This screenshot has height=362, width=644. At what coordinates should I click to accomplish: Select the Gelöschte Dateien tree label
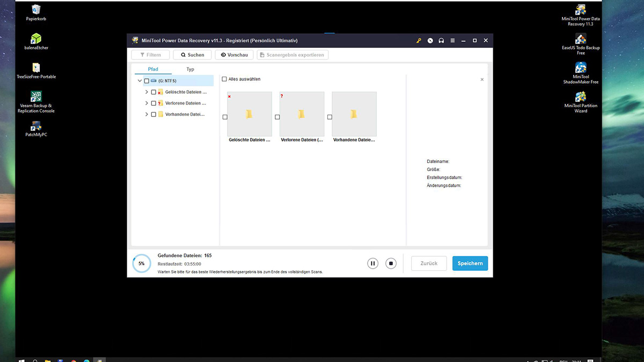(186, 92)
